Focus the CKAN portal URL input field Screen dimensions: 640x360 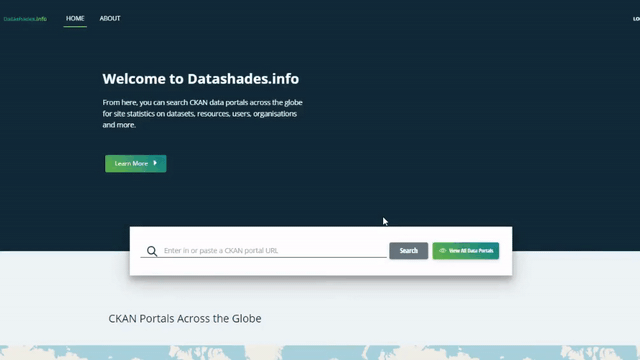pos(274,251)
